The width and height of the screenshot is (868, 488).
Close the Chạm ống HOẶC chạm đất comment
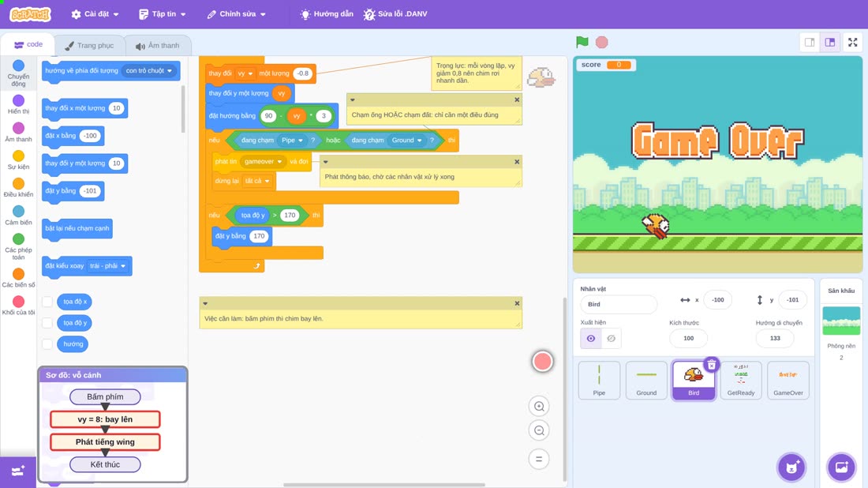[517, 99]
